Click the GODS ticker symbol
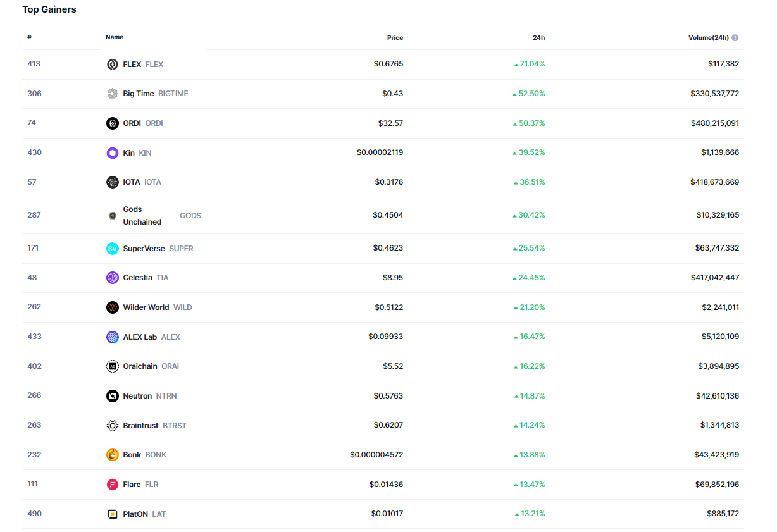Screen dimensions: 777x532 pos(190,216)
